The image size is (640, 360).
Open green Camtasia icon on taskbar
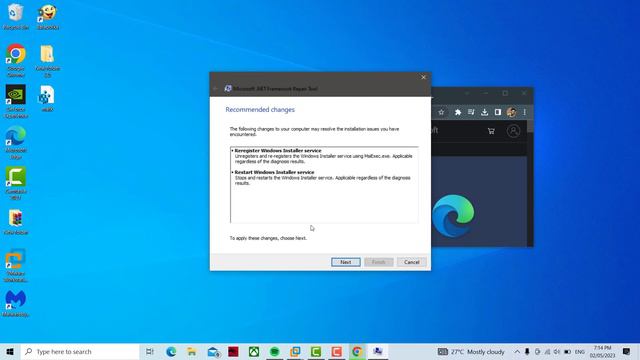click(x=316, y=351)
